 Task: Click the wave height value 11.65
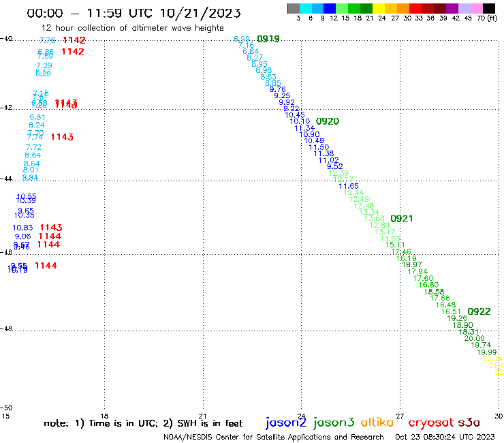[349, 186]
